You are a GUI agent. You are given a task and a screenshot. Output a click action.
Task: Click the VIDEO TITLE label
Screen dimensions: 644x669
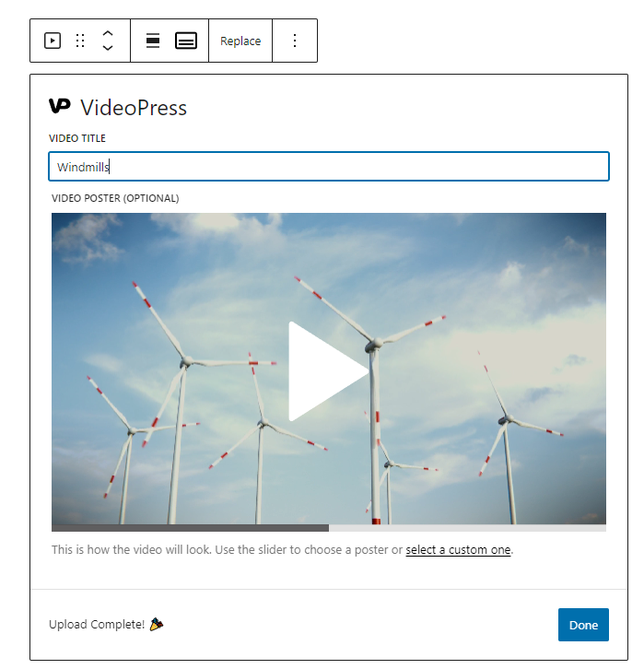click(77, 138)
